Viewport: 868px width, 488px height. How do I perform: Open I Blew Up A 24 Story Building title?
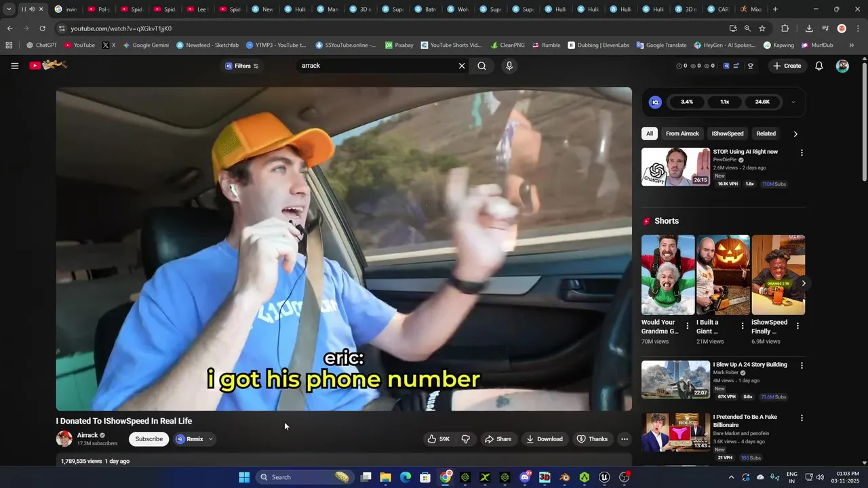tap(750, 365)
